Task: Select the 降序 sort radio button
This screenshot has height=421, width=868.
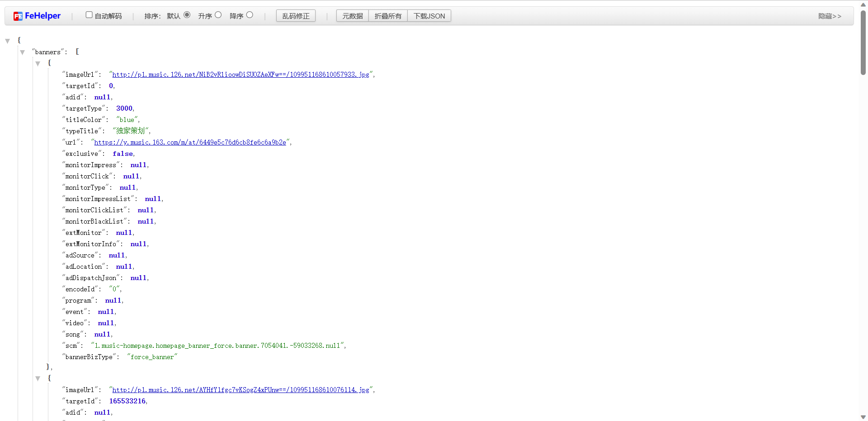Action: (x=250, y=15)
